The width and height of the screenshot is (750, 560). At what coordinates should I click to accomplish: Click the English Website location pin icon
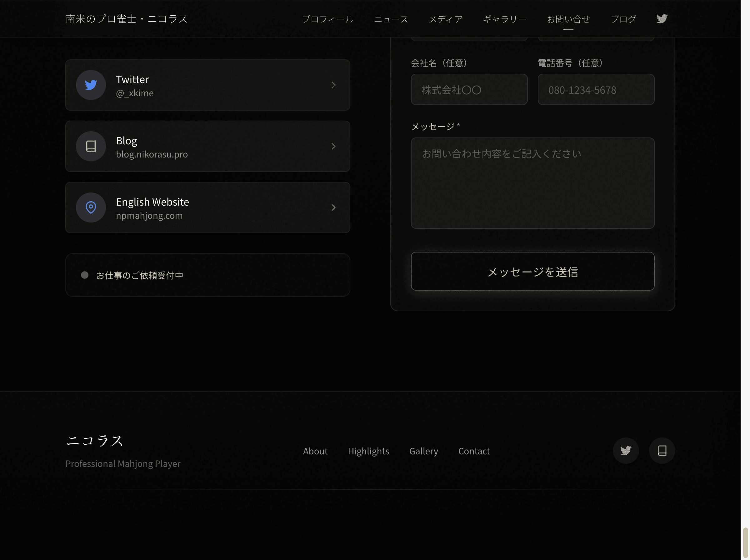point(91,207)
